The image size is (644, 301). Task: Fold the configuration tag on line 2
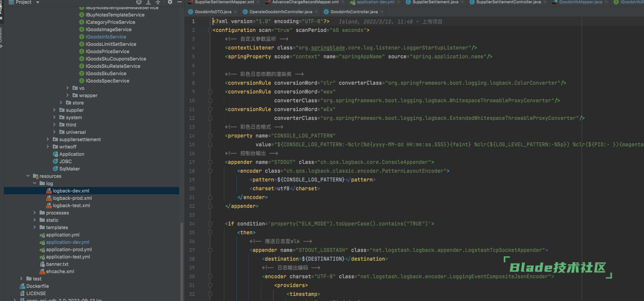(210, 30)
